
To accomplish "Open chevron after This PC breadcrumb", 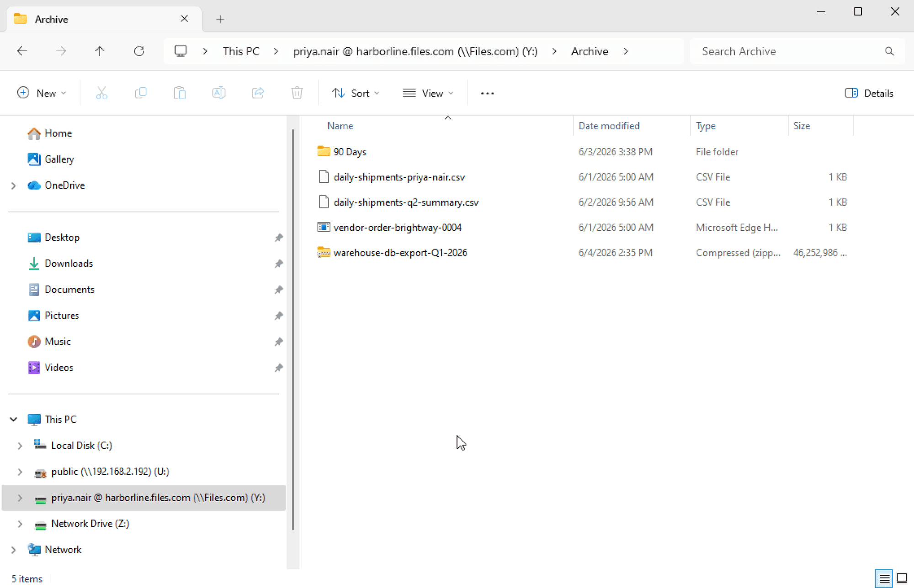I will (276, 51).
